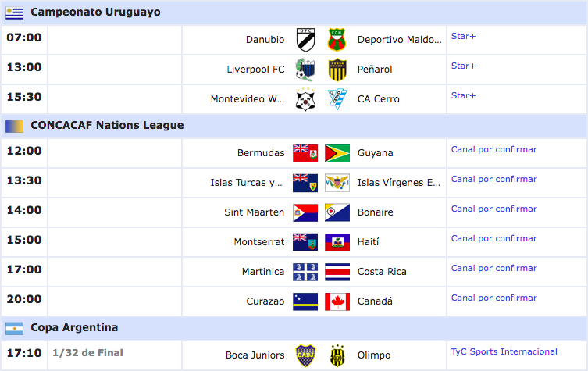Click the Argentina flag beside Copa Argentina
588x371 pixels.
click(x=15, y=327)
